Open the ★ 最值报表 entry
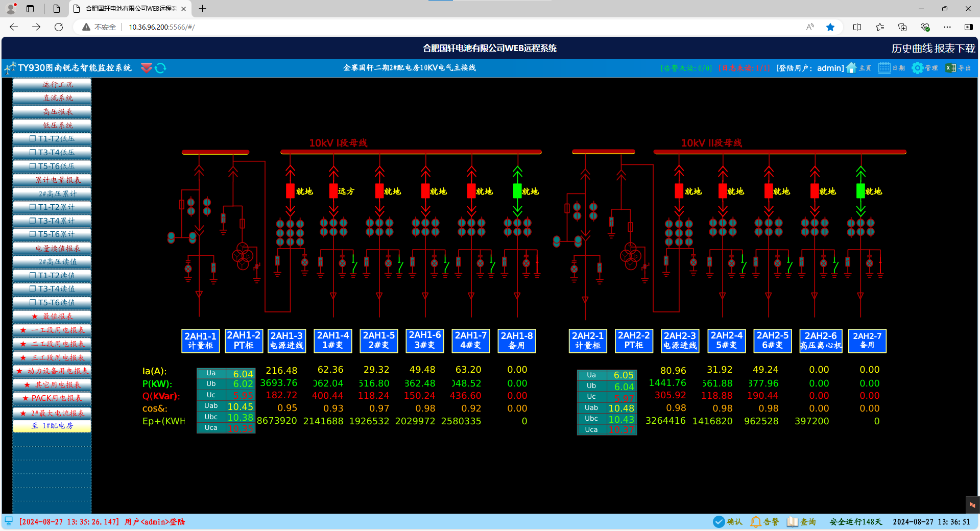This screenshot has height=531, width=980. point(52,317)
